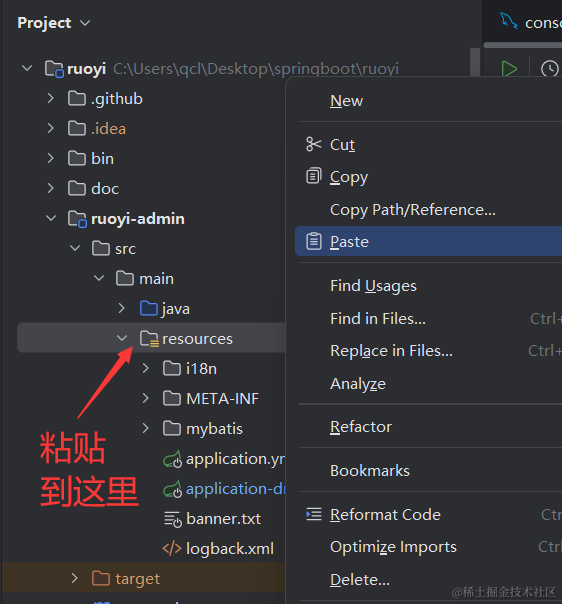Click the application.yml Spring config icon
The image size is (562, 604).
pyautogui.click(x=172, y=459)
